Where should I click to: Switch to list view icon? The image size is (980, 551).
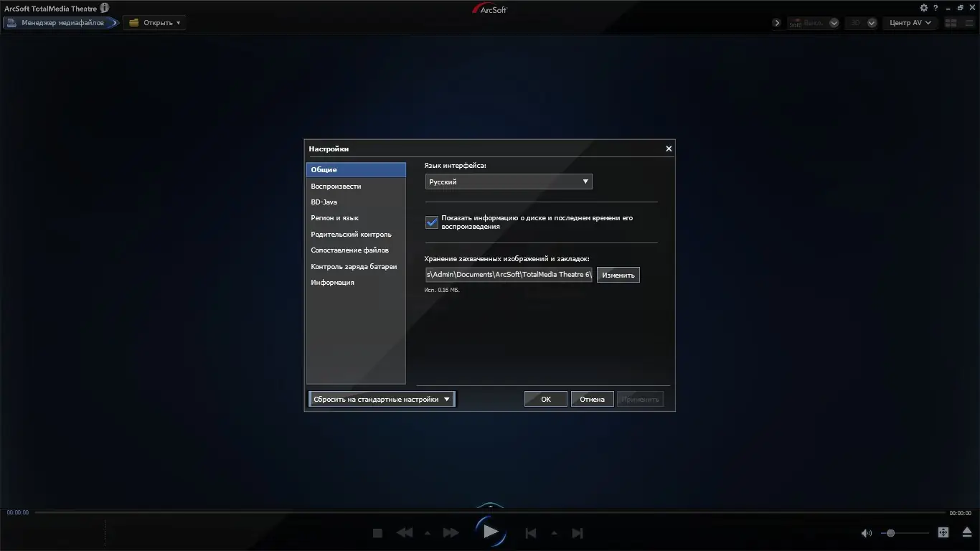pos(968,23)
